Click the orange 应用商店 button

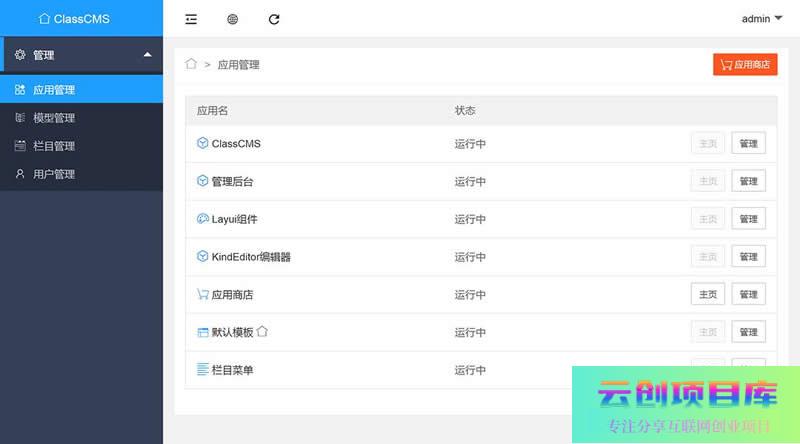745,64
